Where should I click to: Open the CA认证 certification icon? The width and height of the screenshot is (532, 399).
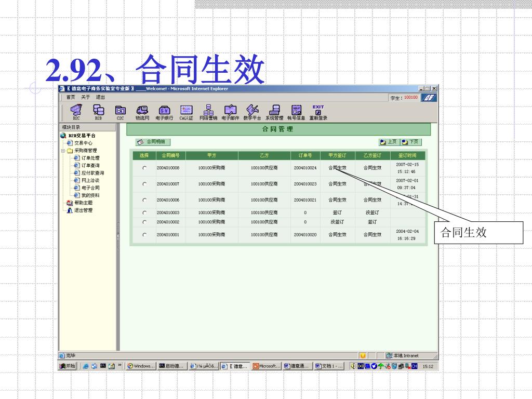187,113
